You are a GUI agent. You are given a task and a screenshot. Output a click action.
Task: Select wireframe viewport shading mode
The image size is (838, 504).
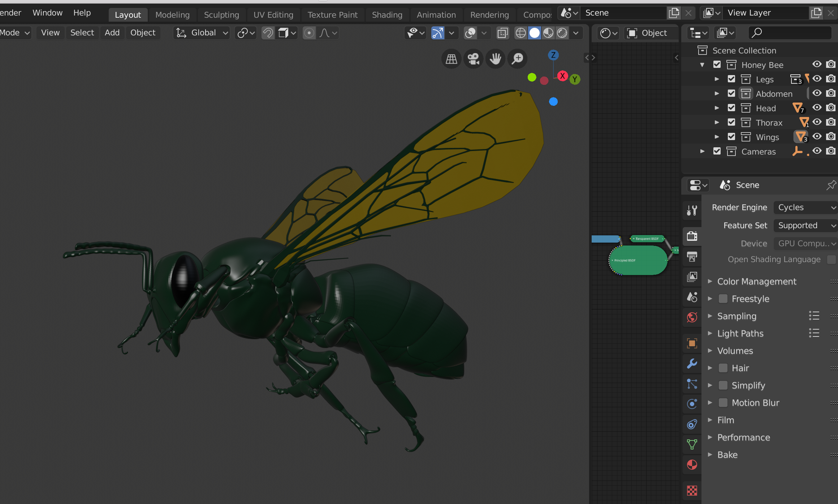(520, 33)
